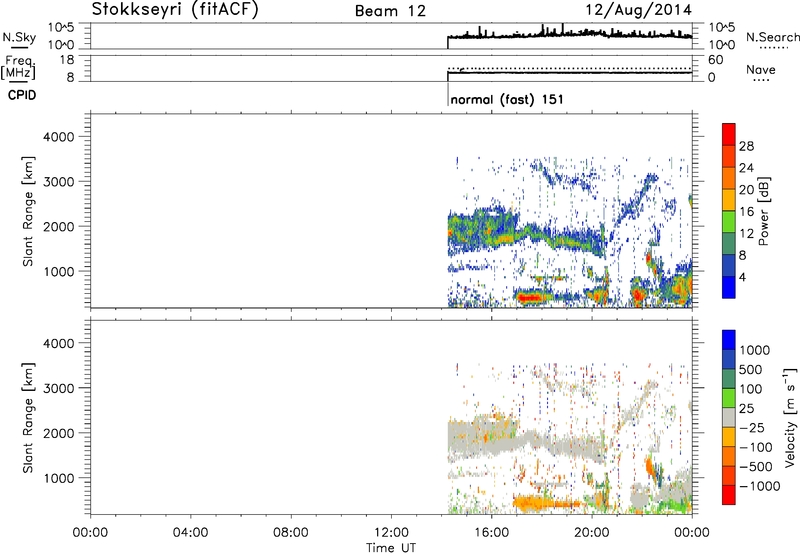Image resolution: width=800 pixels, height=554 pixels.
Task: Click the sky noise trace in top panel
Action: (569, 35)
